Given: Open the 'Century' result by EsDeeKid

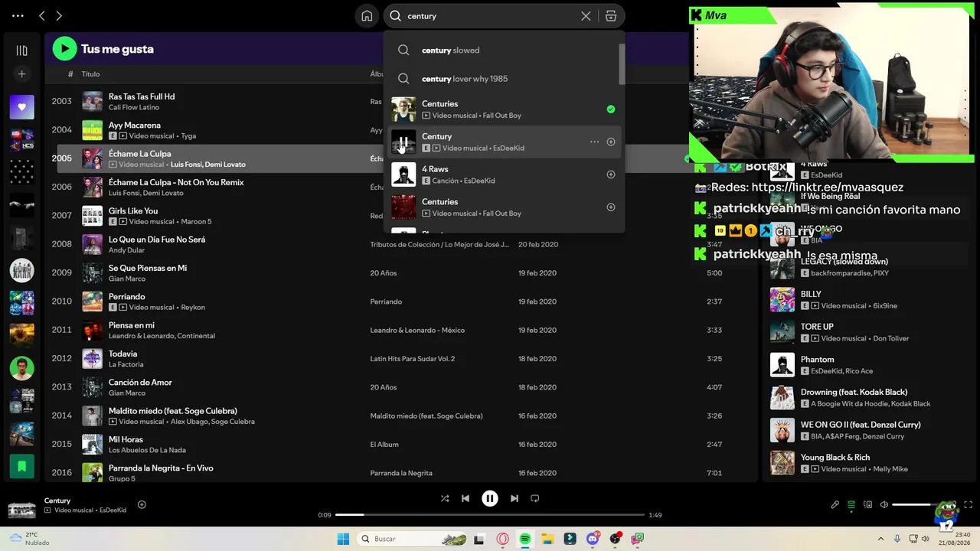Looking at the screenshot, I should [504, 142].
